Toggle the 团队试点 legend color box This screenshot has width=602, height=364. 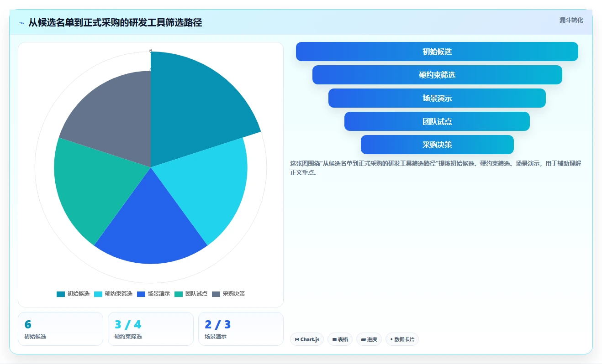pyautogui.click(x=179, y=294)
